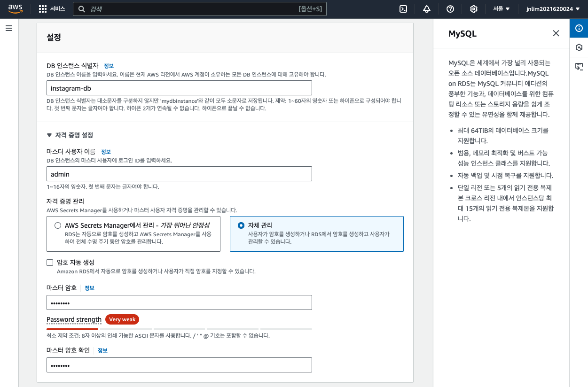Click the MySQL help panel title
Image resolution: width=588 pixels, height=387 pixels.
click(x=463, y=34)
